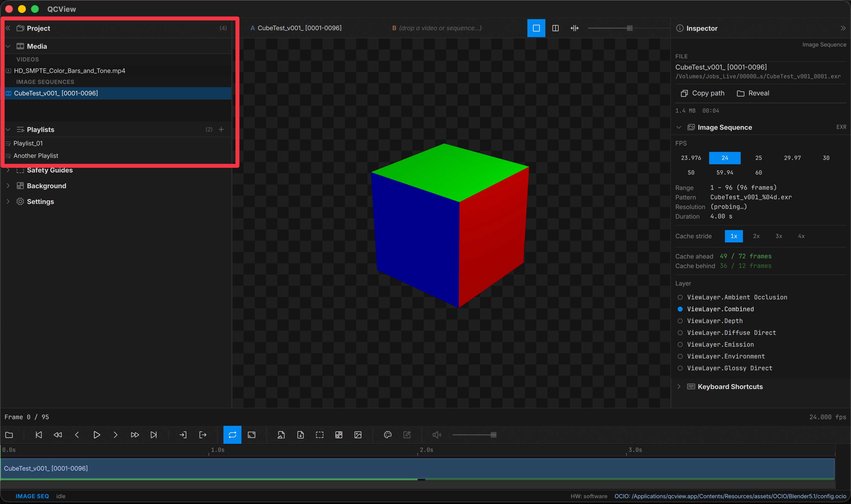Set FPS to 23.976
Viewport: 851px width, 504px height.
pos(691,158)
